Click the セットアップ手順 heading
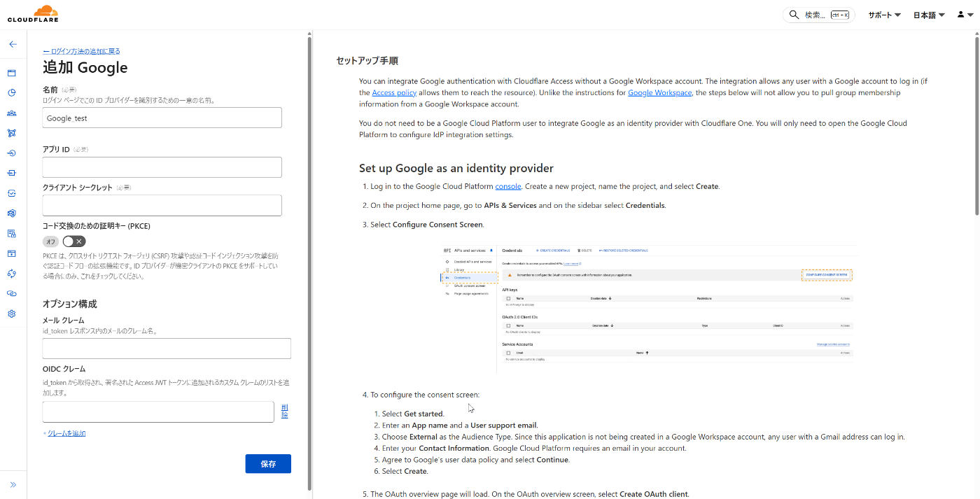The image size is (980, 499). coord(367,61)
